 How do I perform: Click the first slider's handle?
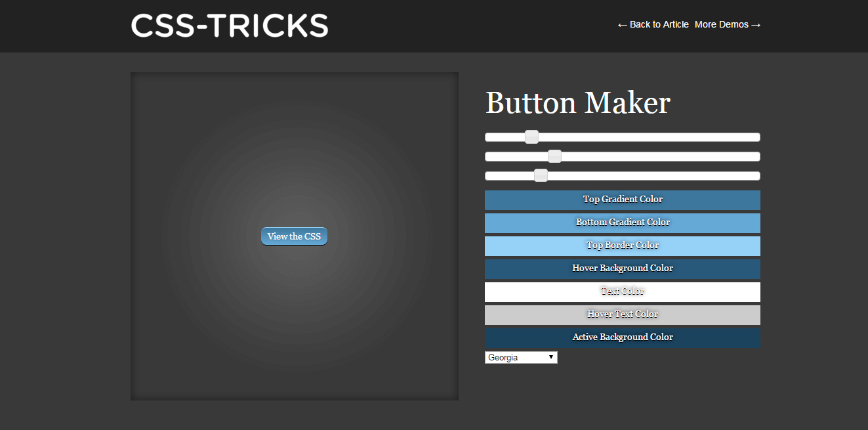[x=532, y=137]
